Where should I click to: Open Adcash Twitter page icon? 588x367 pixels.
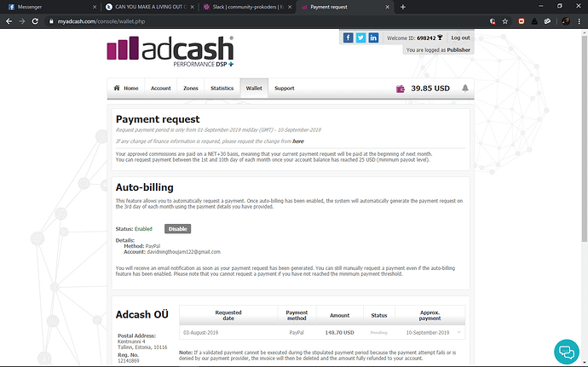[360, 37]
